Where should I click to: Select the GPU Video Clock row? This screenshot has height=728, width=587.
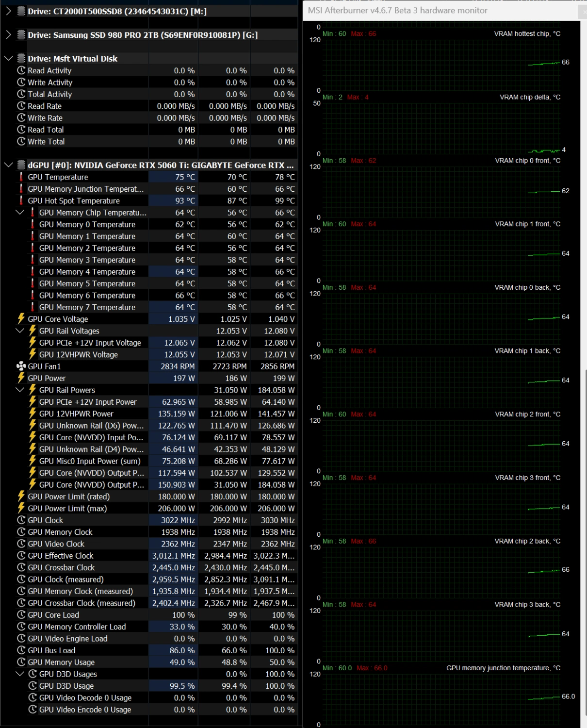(x=150, y=544)
